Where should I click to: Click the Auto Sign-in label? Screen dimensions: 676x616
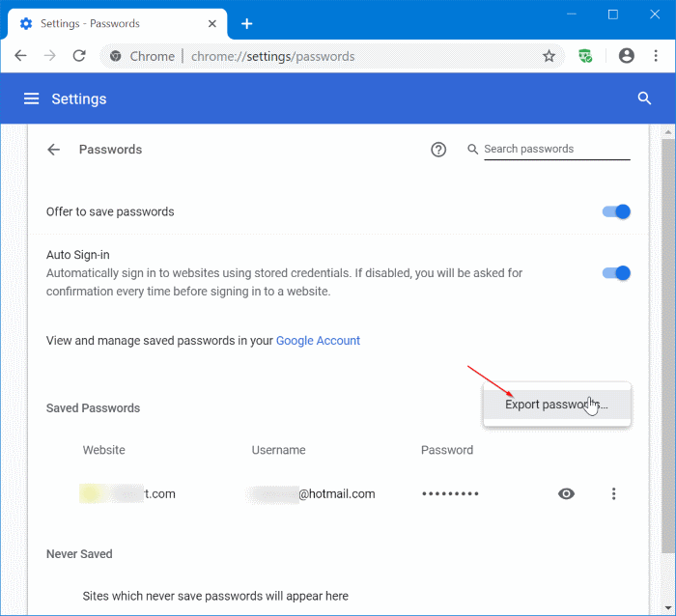pyautogui.click(x=78, y=255)
